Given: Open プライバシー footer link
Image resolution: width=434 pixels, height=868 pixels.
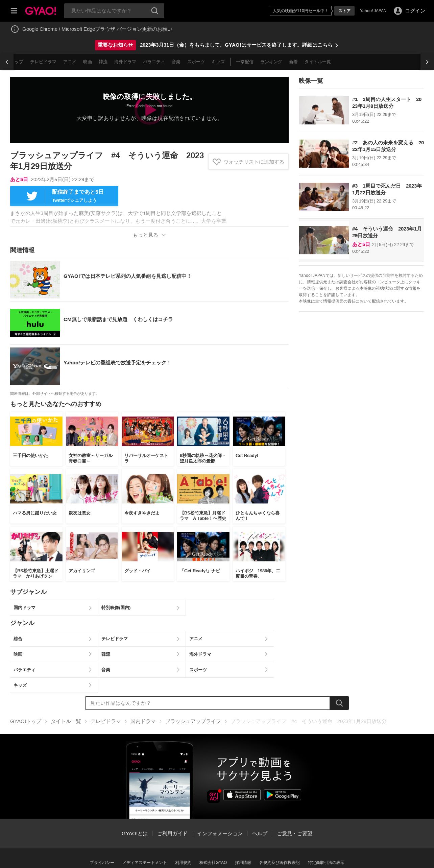Looking at the screenshot, I should coord(102,863).
